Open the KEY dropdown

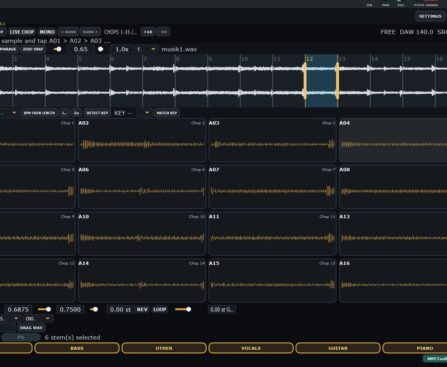coord(144,113)
